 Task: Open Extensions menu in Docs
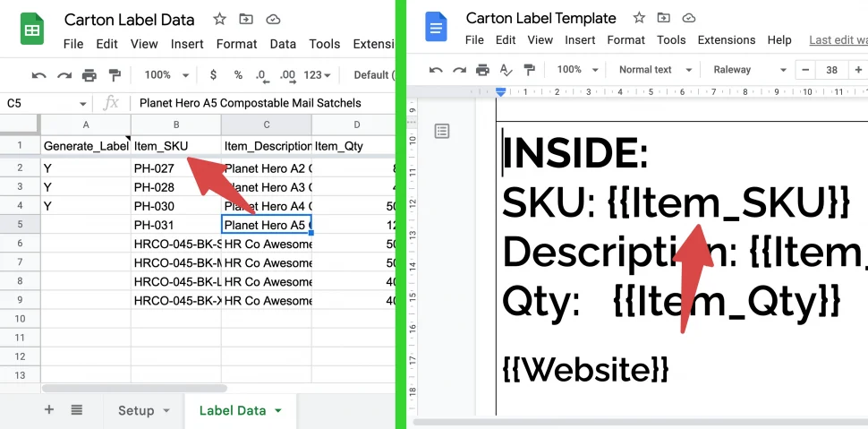point(727,39)
